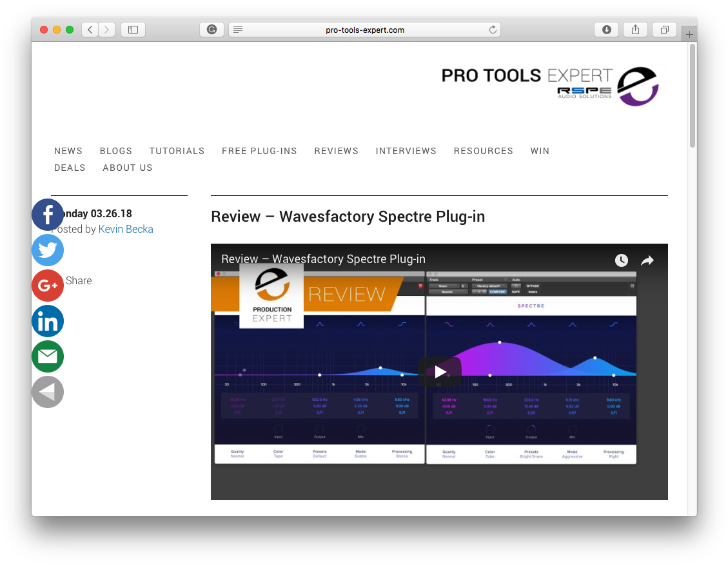This screenshot has width=728, height=564.
Task: Click the date text 03.26.18
Action: 112,213
